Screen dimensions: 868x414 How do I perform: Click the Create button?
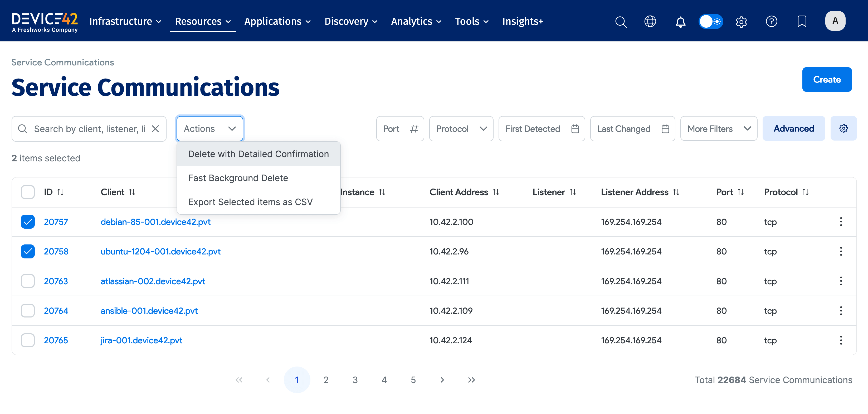pos(827,80)
